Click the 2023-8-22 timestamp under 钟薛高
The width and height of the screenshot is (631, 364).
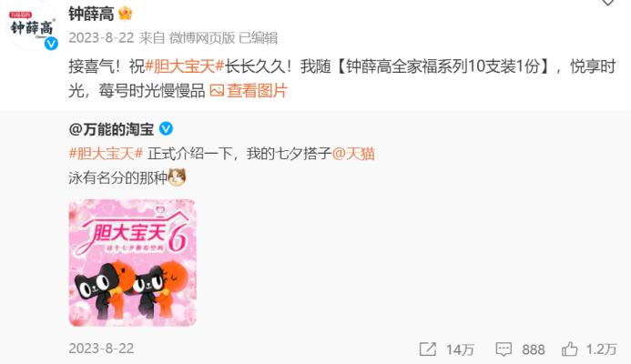click(x=101, y=38)
